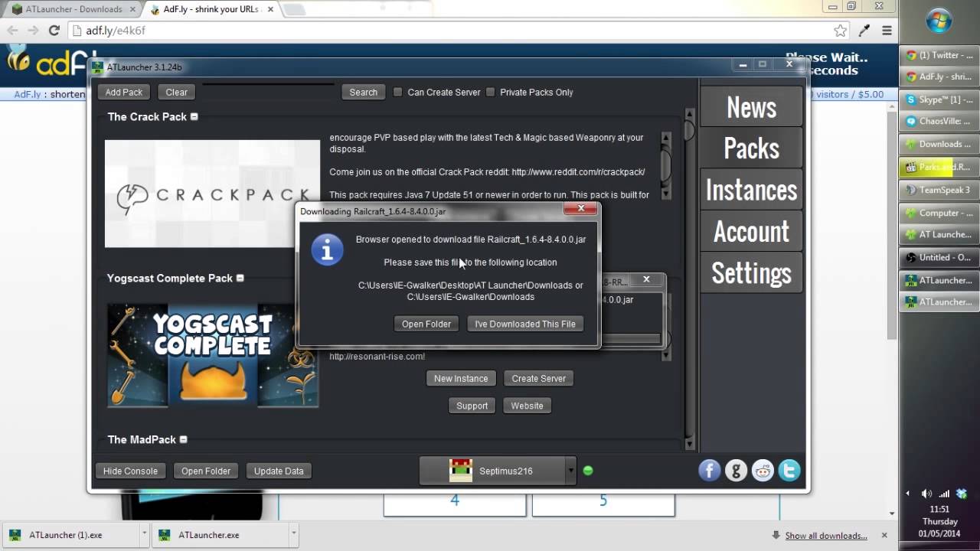The width and height of the screenshot is (980, 551).
Task: Open the Reddit icon in ATLauncher
Action: point(763,471)
